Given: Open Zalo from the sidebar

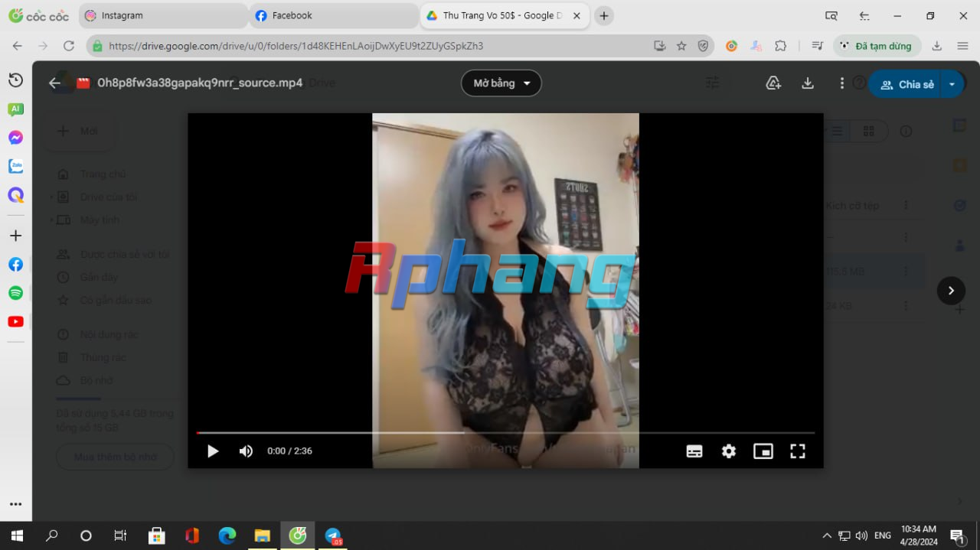Looking at the screenshot, I should click(15, 166).
